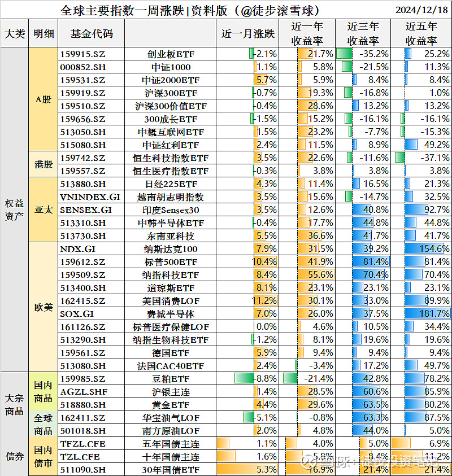
Task: Click the 恒生科技指数ETF name cell
Action: 171,158
